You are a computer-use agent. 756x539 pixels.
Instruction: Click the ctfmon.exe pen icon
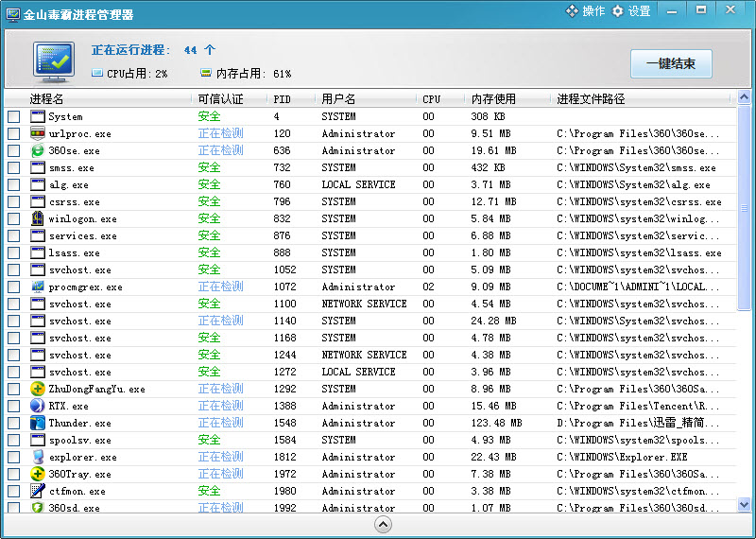[x=38, y=491]
